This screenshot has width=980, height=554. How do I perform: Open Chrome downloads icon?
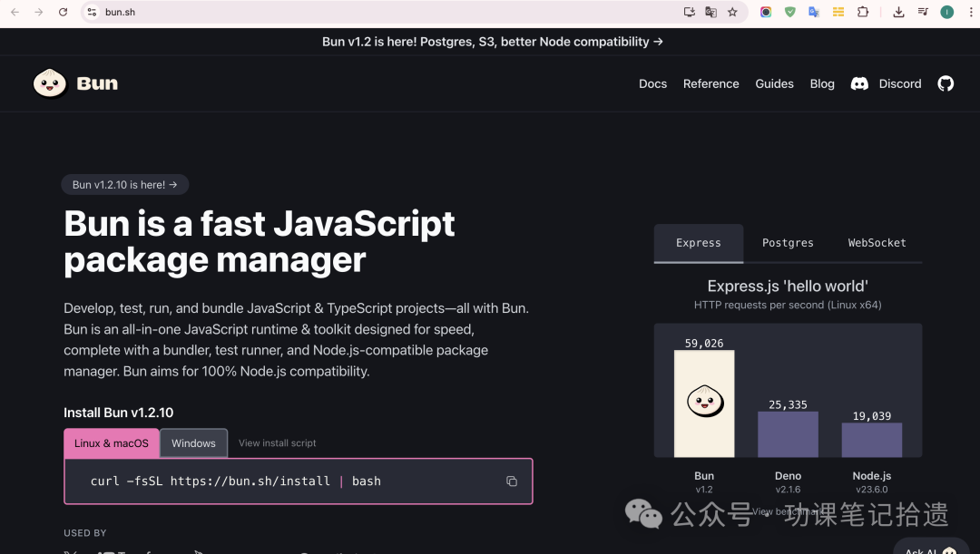[x=898, y=12]
